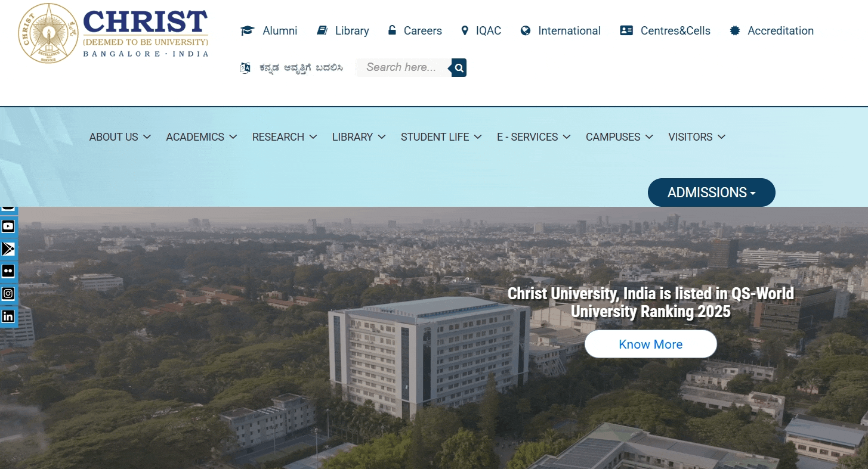Open the ADMISSIONS dropdown button

coord(712,192)
